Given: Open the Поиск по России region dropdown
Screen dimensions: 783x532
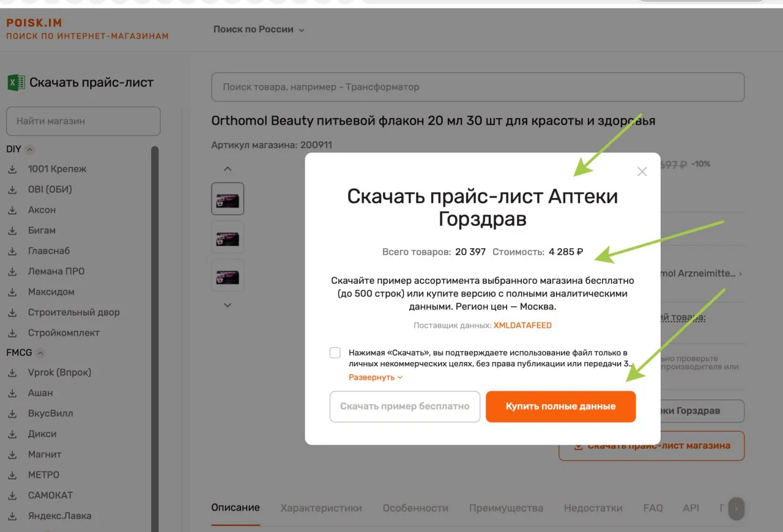Looking at the screenshot, I should 258,29.
